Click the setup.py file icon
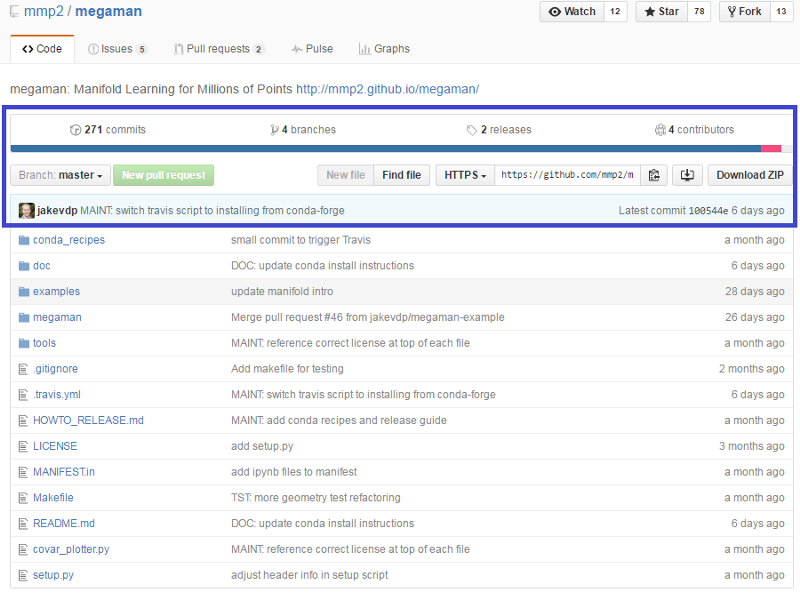Viewport: 800px width, 595px height. pos(23,575)
